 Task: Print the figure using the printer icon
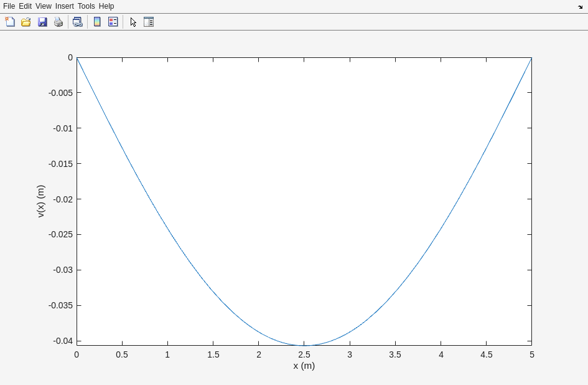coord(58,22)
